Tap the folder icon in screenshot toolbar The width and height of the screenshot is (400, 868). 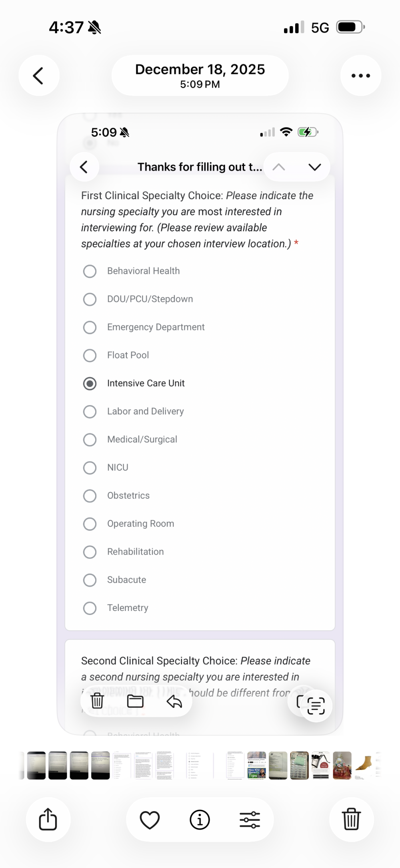point(135,701)
